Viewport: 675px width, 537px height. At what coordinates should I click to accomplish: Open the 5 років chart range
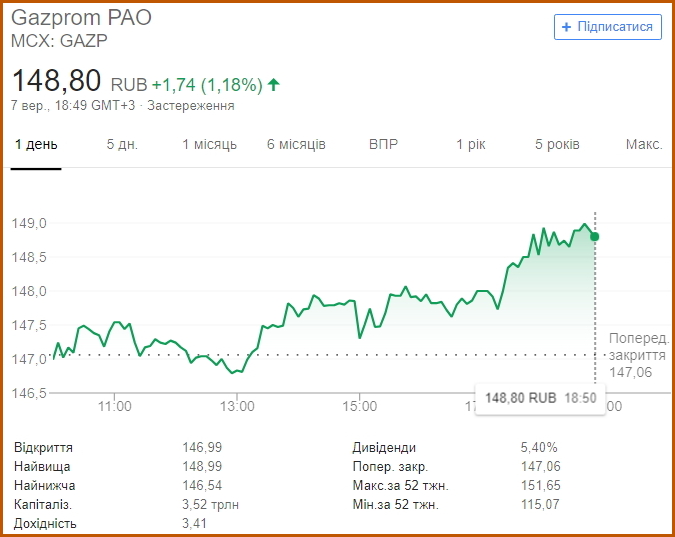click(557, 144)
